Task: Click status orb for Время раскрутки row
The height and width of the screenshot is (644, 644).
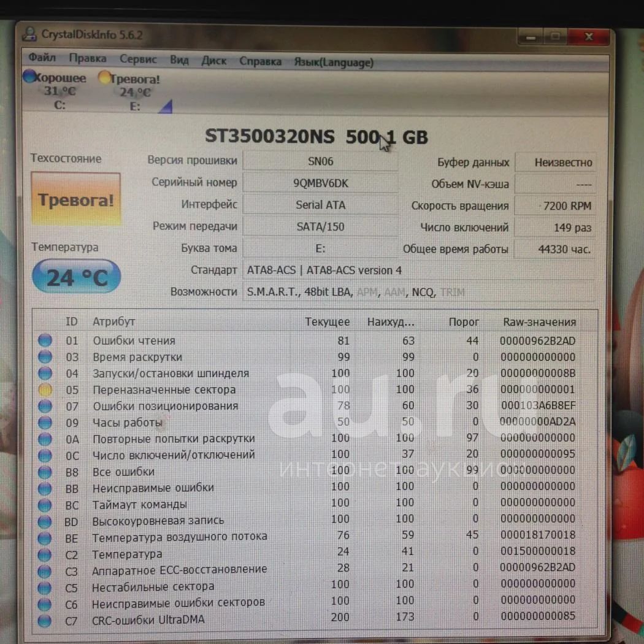Action: point(45,357)
